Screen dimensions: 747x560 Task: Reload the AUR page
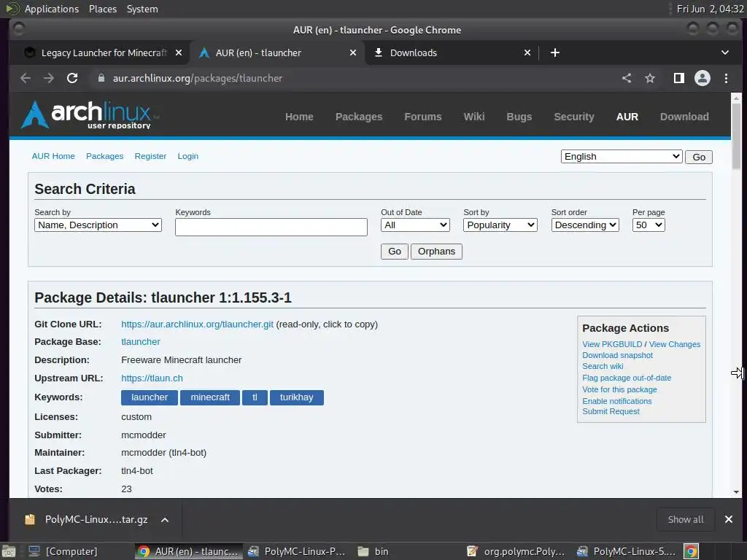click(72, 78)
